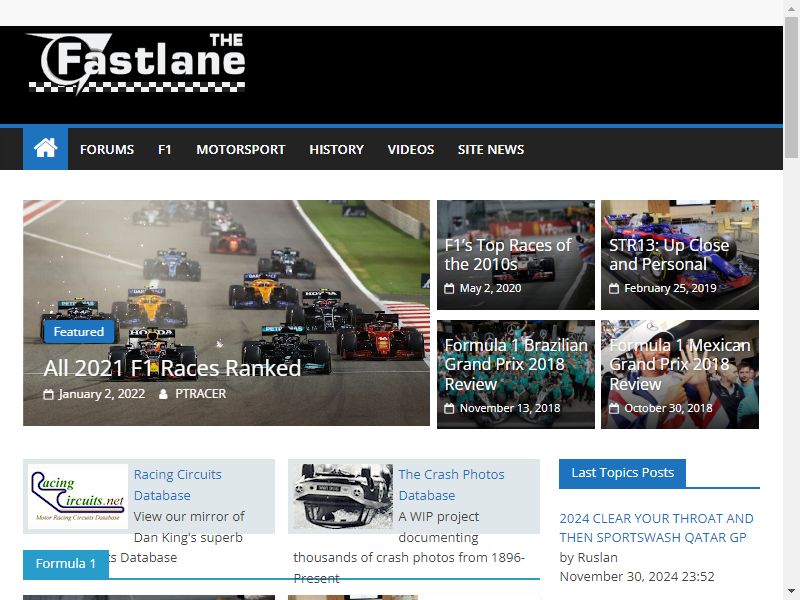Click the author user icon beside PTRACER
Viewport: 800px width, 600px height.
[163, 394]
